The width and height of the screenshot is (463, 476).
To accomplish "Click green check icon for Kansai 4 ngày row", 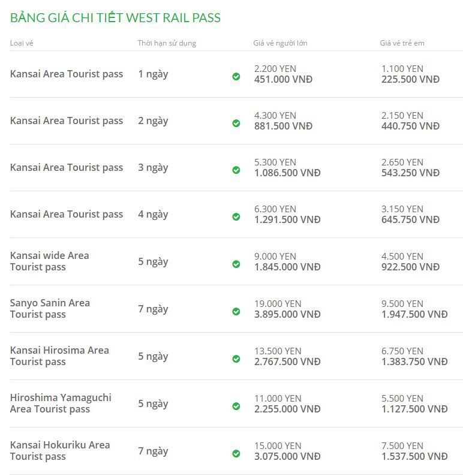I will (x=236, y=217).
